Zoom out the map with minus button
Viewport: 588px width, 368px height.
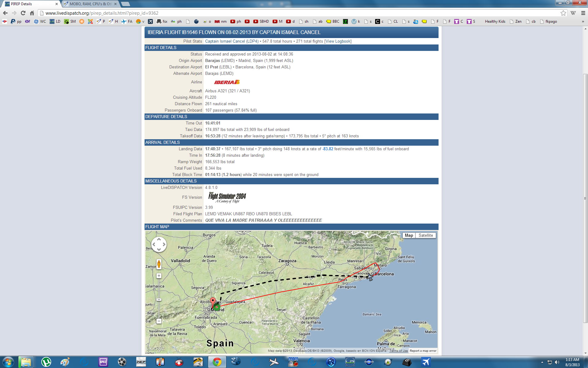click(x=159, y=321)
